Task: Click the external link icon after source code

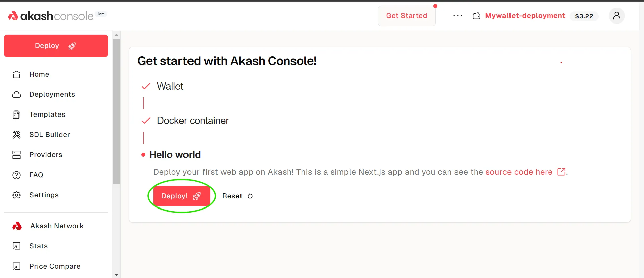Action: pos(561,172)
